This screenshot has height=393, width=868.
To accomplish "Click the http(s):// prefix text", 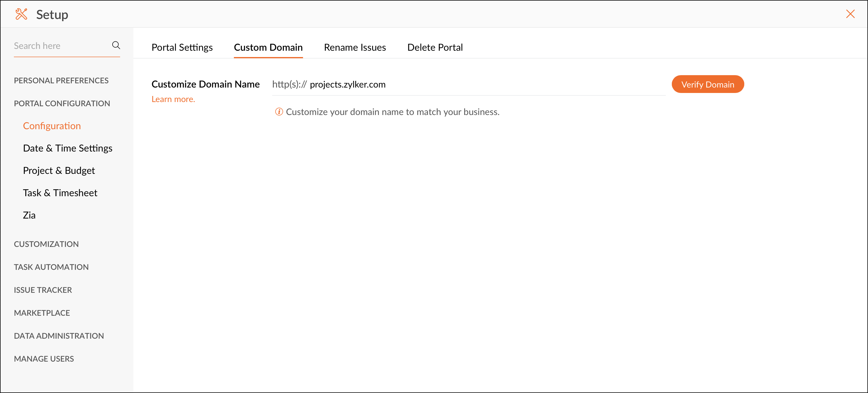I will pos(289,84).
